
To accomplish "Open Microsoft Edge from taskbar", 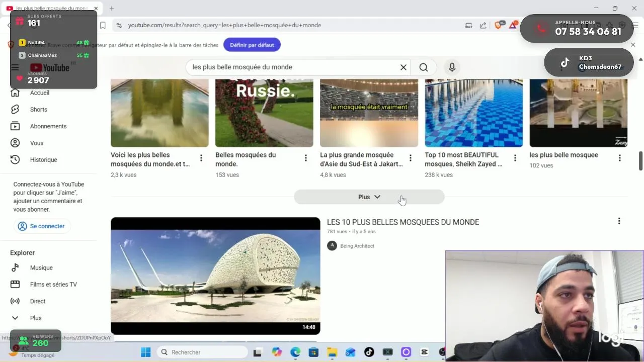I will [x=295, y=352].
